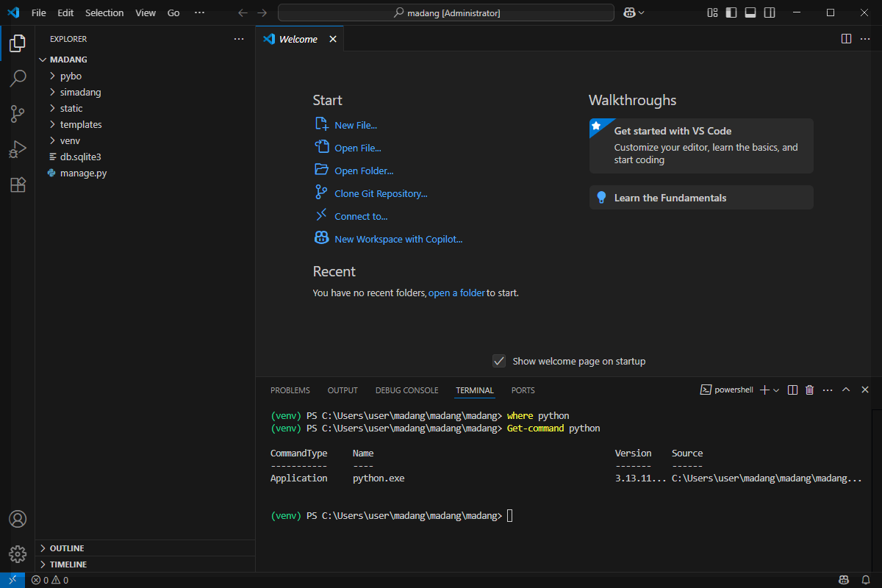Switch to the OUTPUT panel tab
Viewport: 882px width, 588px height.
pyautogui.click(x=343, y=390)
